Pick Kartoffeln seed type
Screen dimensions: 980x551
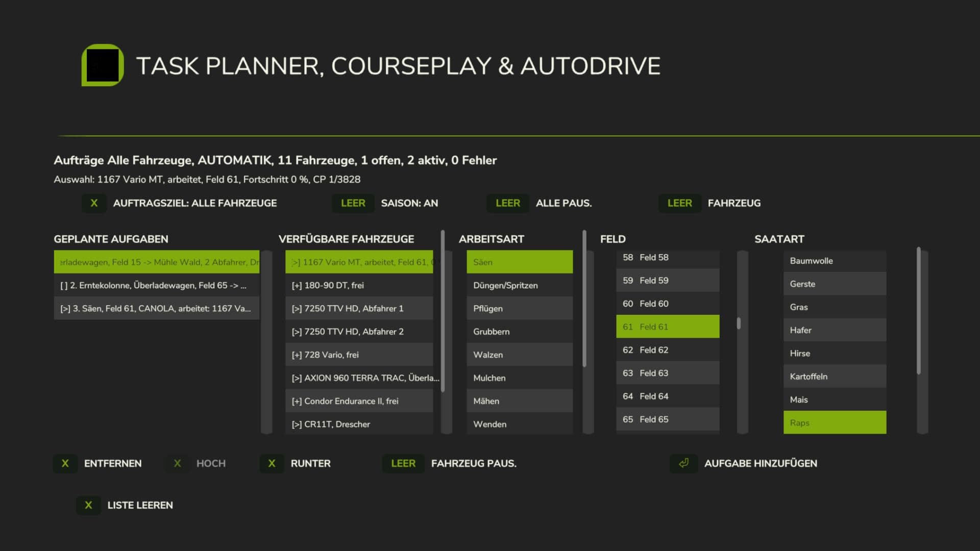click(835, 376)
